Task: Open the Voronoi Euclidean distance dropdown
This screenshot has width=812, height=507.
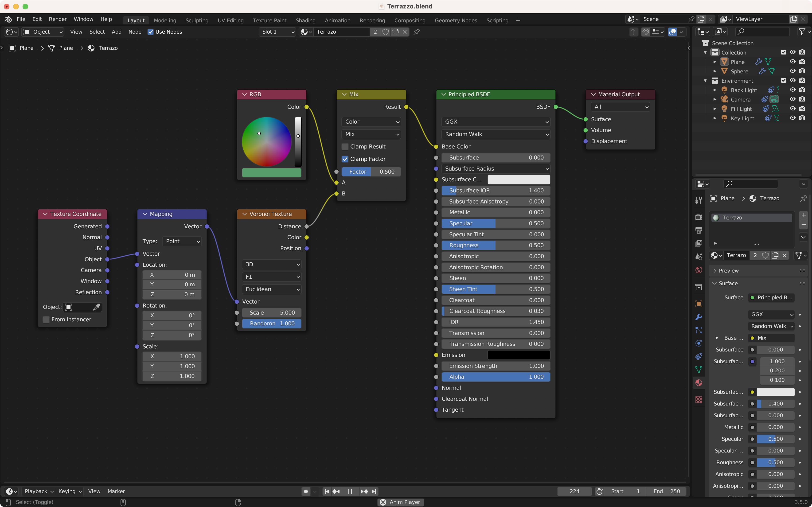Action: 272,289
